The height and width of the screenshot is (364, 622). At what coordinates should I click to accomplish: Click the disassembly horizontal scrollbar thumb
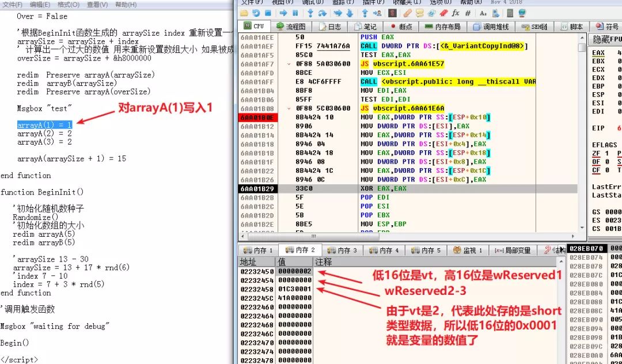[313, 236]
